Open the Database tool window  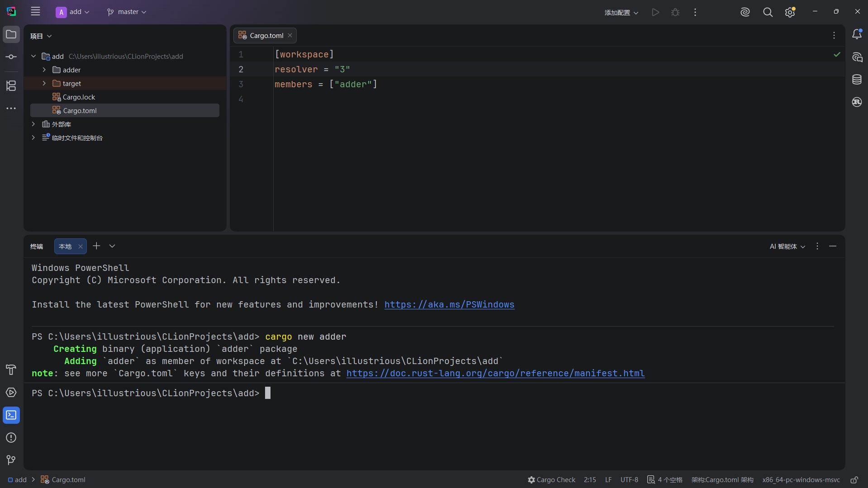pos(857,80)
